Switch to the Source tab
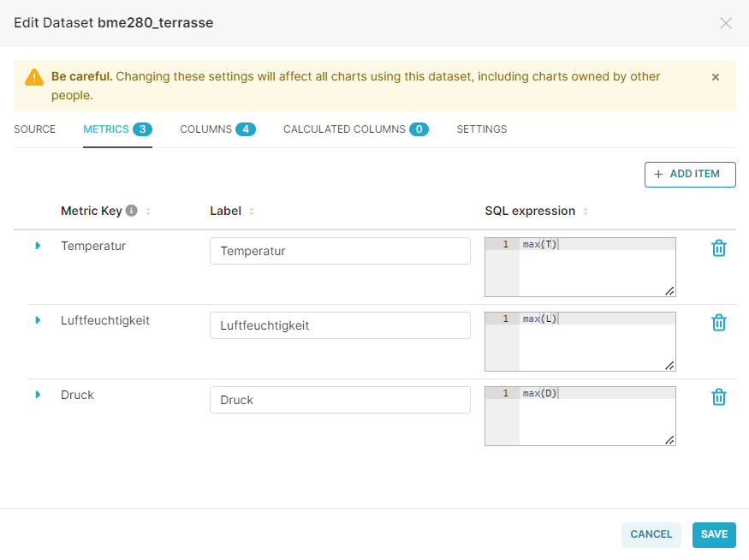Viewport: 749px width, 560px height. point(34,129)
